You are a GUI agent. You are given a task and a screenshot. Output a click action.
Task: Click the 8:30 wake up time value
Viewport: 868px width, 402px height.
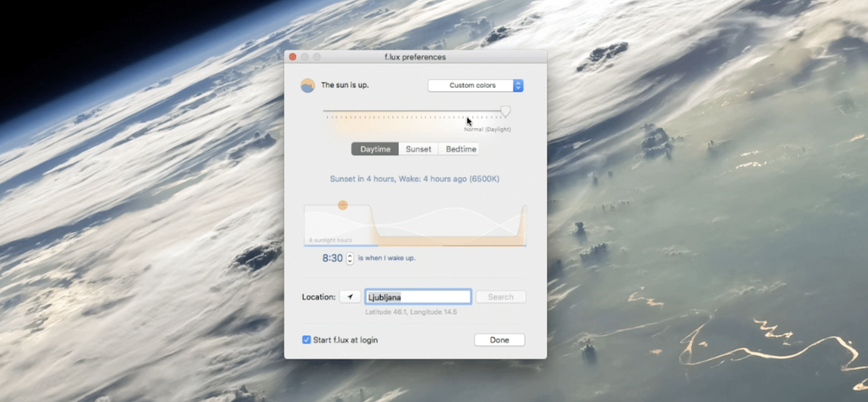pyautogui.click(x=332, y=258)
